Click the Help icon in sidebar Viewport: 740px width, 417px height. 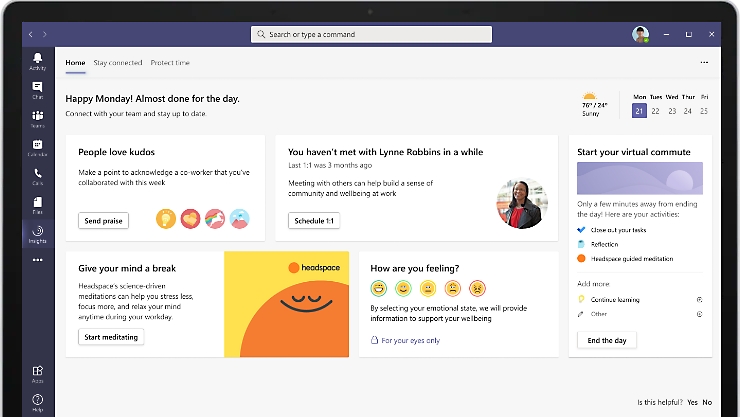(x=38, y=402)
